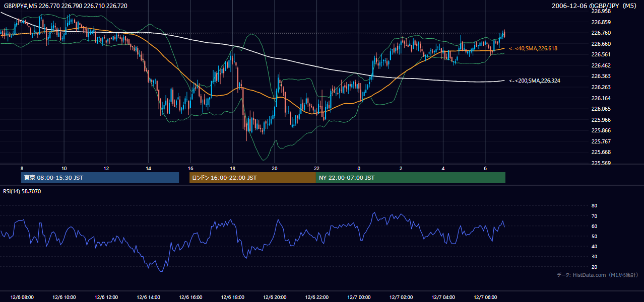Click price axis label 226.760
This screenshot has height=302, width=644.
click(x=601, y=33)
